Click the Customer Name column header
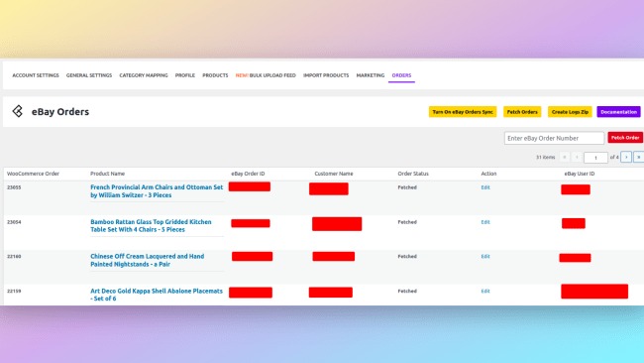The image size is (644, 363). click(334, 174)
